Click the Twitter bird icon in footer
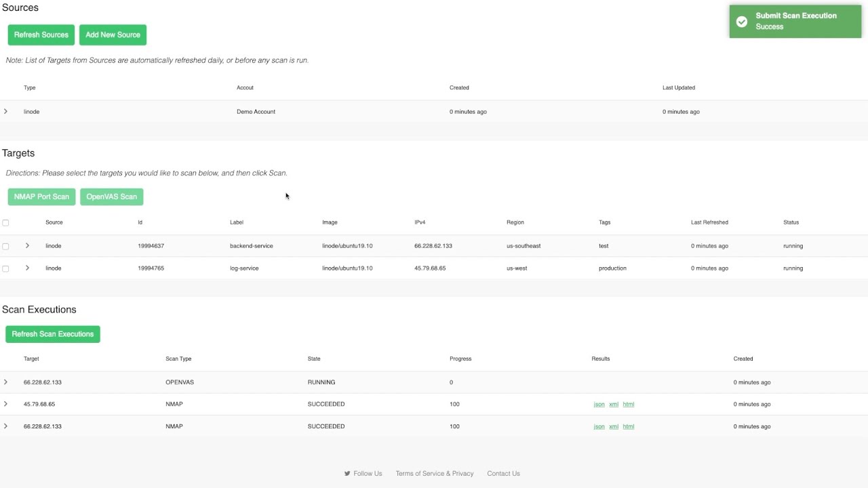The image size is (868, 488). tap(347, 474)
